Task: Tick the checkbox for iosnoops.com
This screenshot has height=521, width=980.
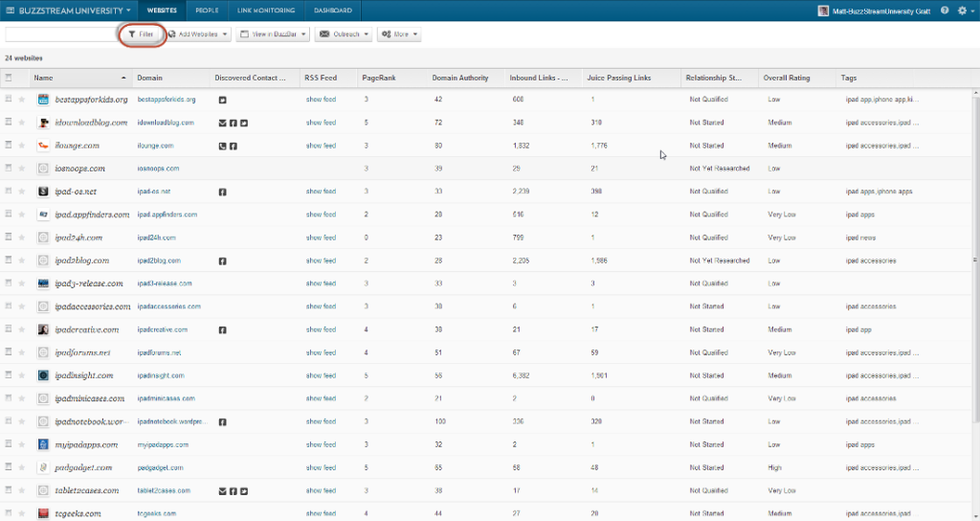Action: coord(9,169)
